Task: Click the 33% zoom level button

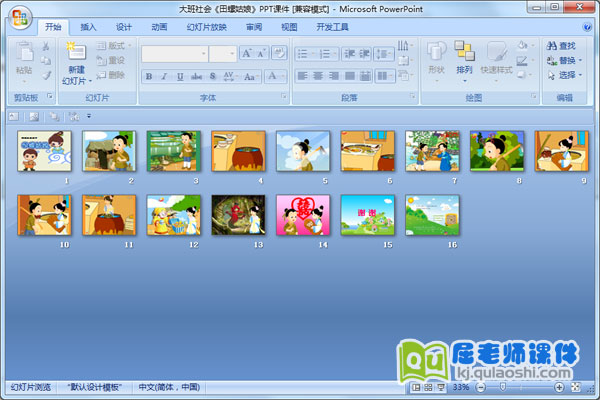Action: point(461,387)
